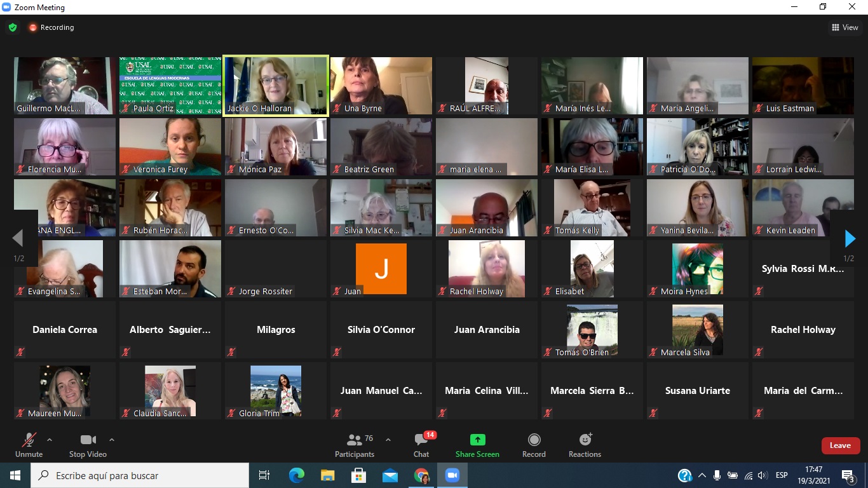Open the View layout menu
Screen dimensions: 868x488
844,27
